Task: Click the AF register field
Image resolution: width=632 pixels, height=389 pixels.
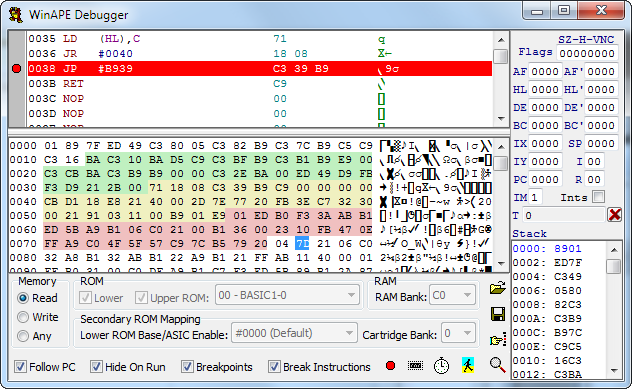Action: (544, 72)
